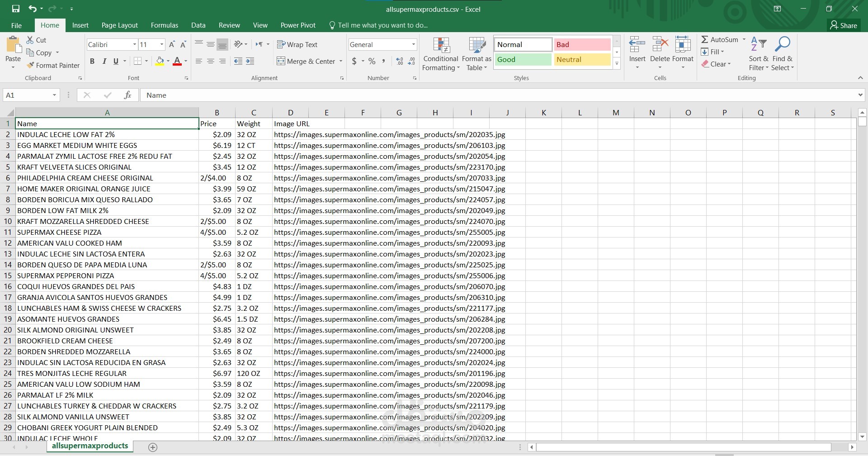868x456 pixels.
Task: Apply Accounting dollar number format
Action: click(x=354, y=61)
